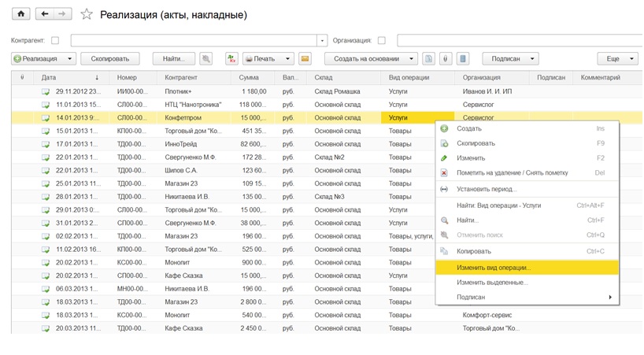Click the cancel search toolbar icon
Screen dimensions: 644x355
tap(205, 59)
